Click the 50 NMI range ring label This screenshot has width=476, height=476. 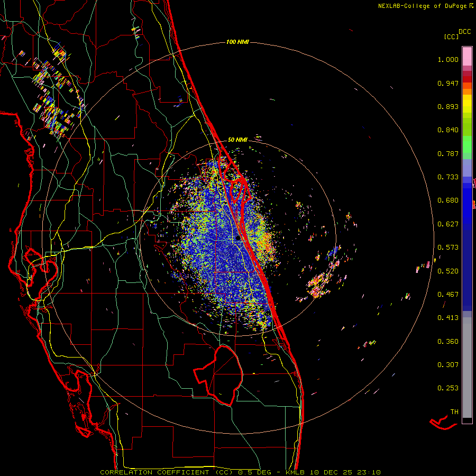click(x=237, y=140)
